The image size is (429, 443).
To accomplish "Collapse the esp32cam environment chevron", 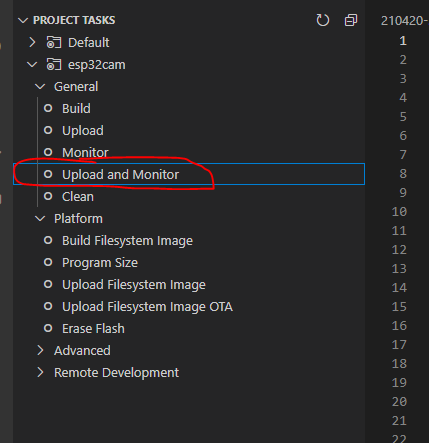I will [x=32, y=64].
